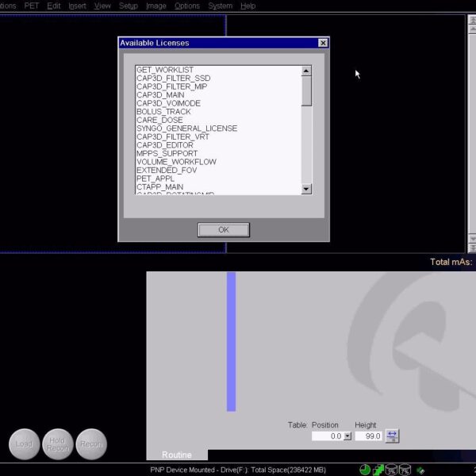Screen dimensions: 476x476
Task: Open the Setup menu
Action: click(128, 6)
